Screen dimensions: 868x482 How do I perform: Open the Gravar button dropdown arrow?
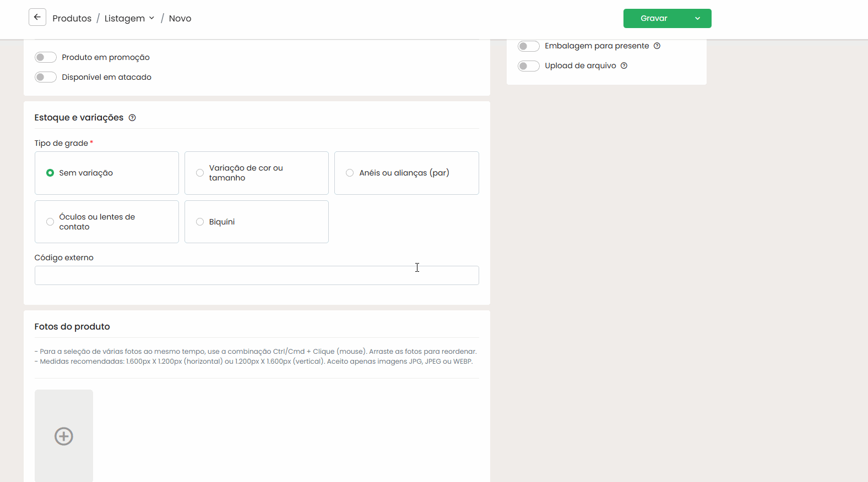coord(697,18)
